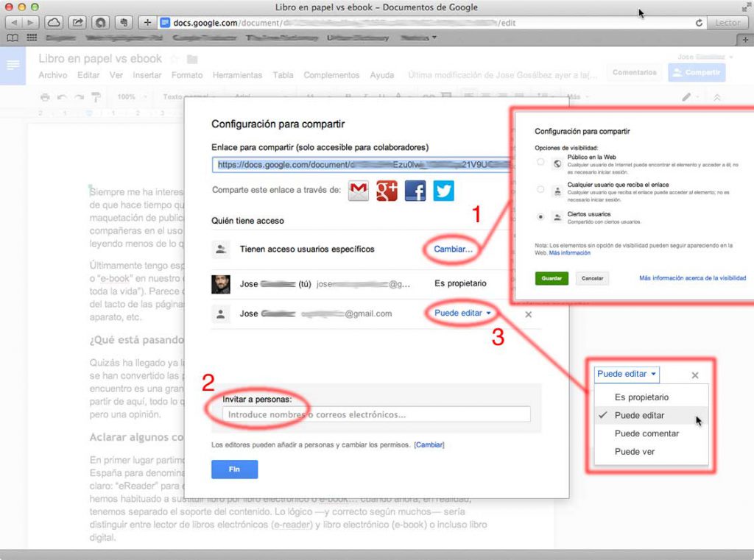
Task: Open Puede editar dropdown in collaborator row
Action: (x=462, y=313)
